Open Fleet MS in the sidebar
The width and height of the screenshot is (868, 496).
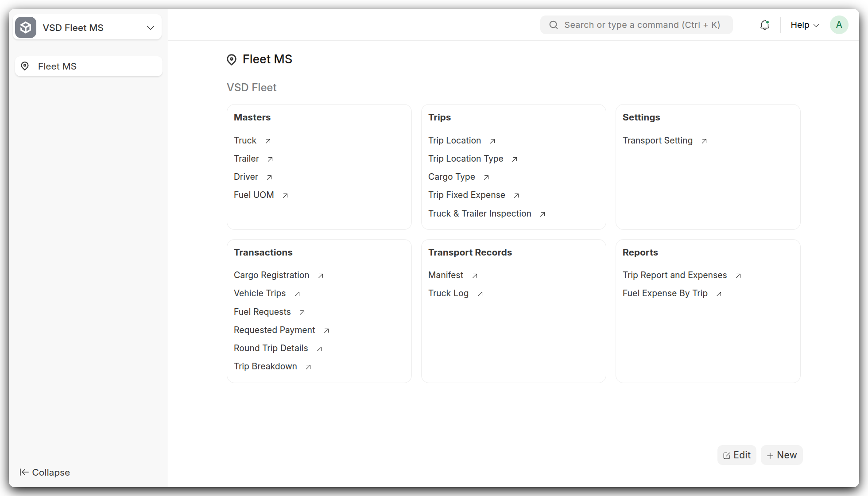tap(89, 66)
